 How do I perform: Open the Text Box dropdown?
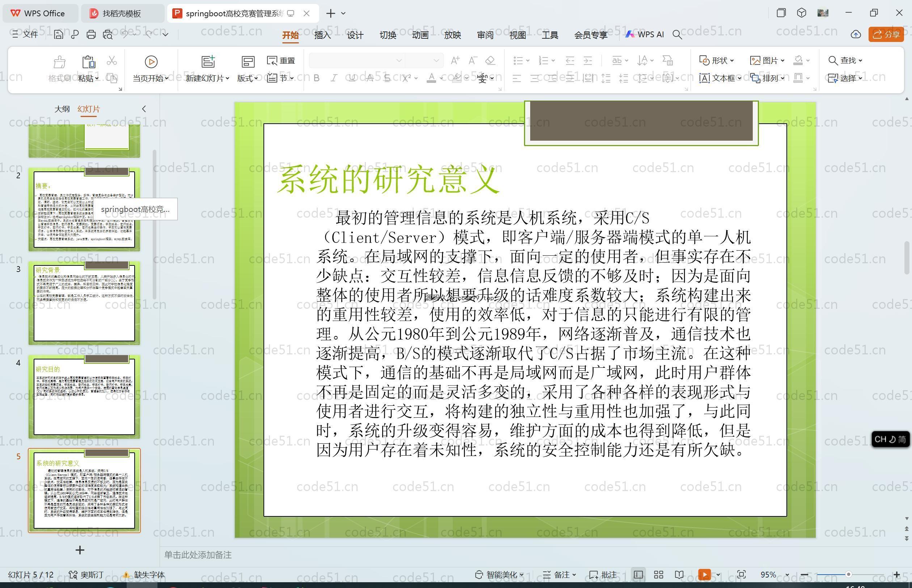tap(720, 78)
